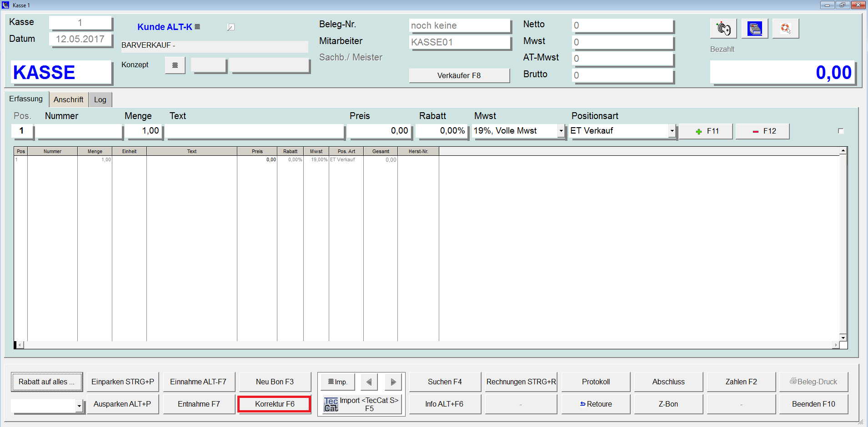Click into the Nummer input field
868x427 pixels.
pyautogui.click(x=79, y=131)
